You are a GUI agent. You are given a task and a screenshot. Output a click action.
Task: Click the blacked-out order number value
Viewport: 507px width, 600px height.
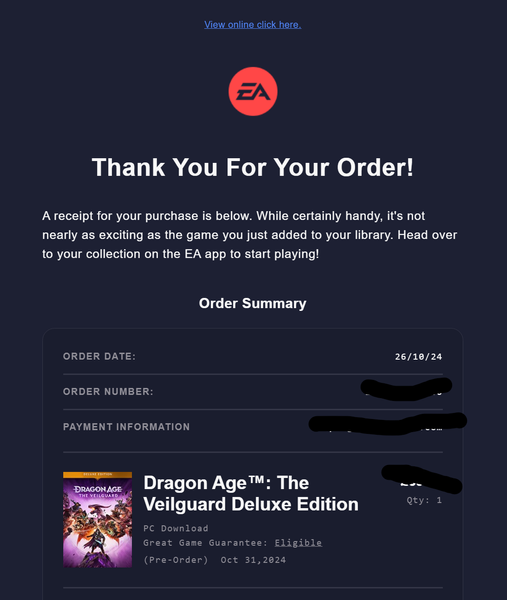tap(406, 389)
